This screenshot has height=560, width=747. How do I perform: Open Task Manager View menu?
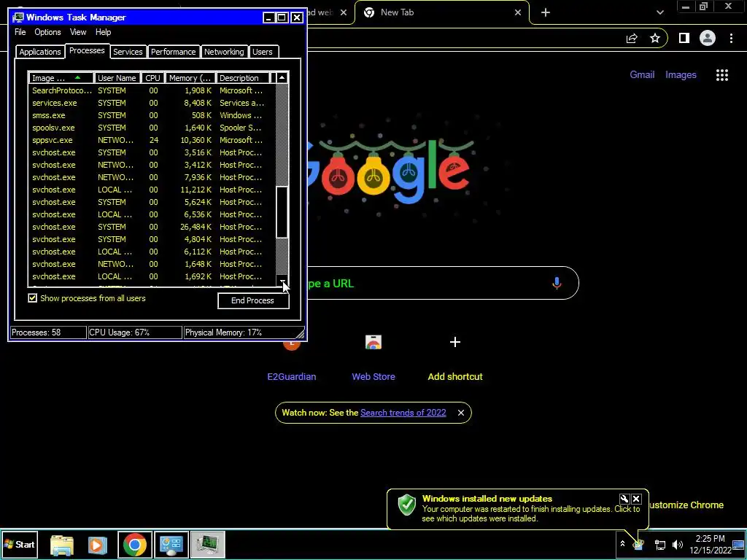pyautogui.click(x=78, y=32)
